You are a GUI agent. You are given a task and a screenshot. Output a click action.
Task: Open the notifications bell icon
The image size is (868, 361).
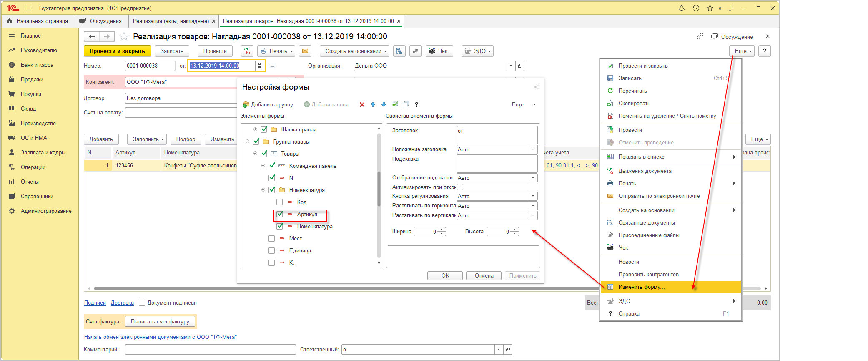point(682,8)
